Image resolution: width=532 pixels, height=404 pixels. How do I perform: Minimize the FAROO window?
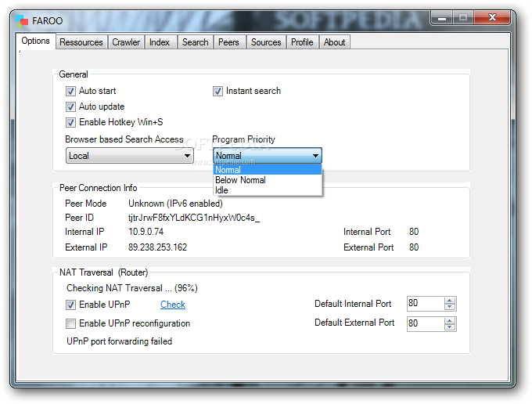(x=442, y=18)
